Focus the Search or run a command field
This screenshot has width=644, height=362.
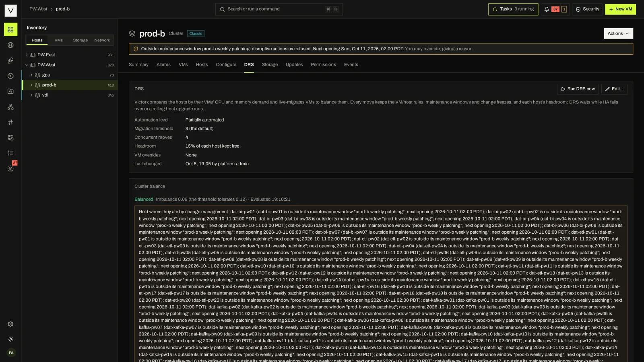(279, 9)
